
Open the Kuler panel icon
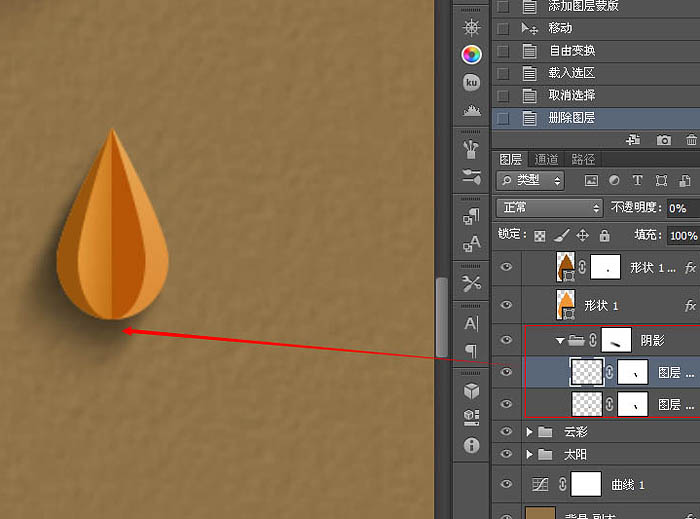pyautogui.click(x=471, y=83)
